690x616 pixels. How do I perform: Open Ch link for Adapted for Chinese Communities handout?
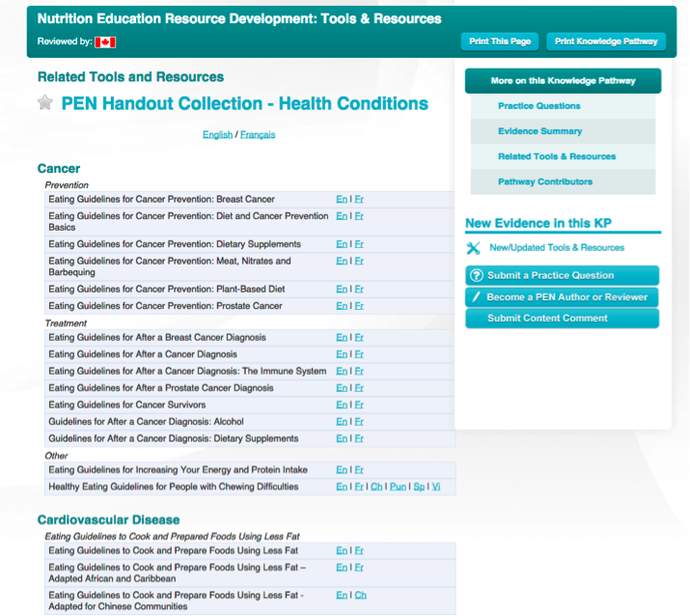(x=360, y=596)
